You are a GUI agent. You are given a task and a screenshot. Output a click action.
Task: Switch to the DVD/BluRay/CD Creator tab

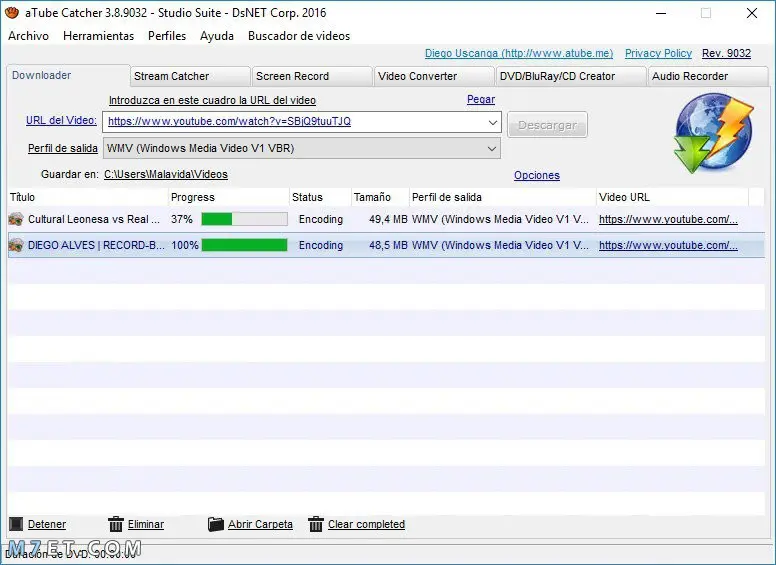[x=571, y=76]
